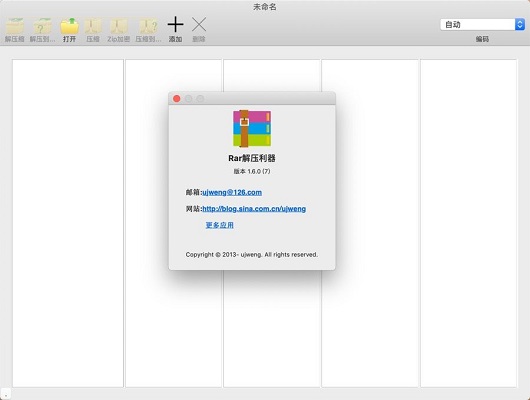This screenshot has width=530, height=400.
Task: Click the Rar解压利器 app logo image
Action: coord(252,128)
